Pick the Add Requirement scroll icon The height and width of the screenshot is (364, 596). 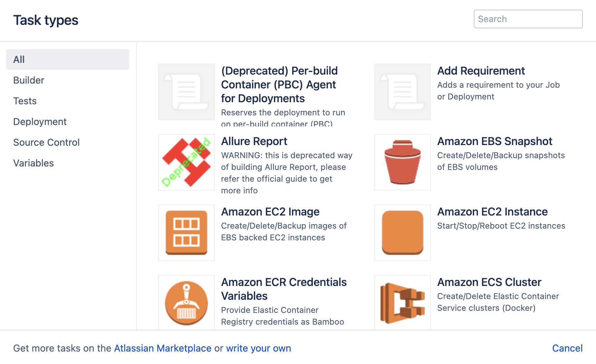(x=403, y=92)
